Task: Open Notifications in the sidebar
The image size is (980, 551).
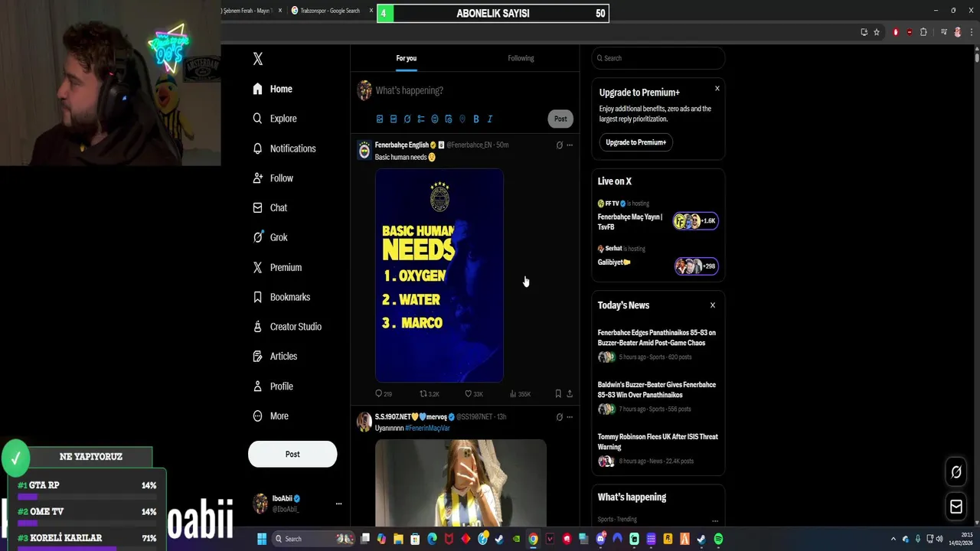Action: [284, 148]
